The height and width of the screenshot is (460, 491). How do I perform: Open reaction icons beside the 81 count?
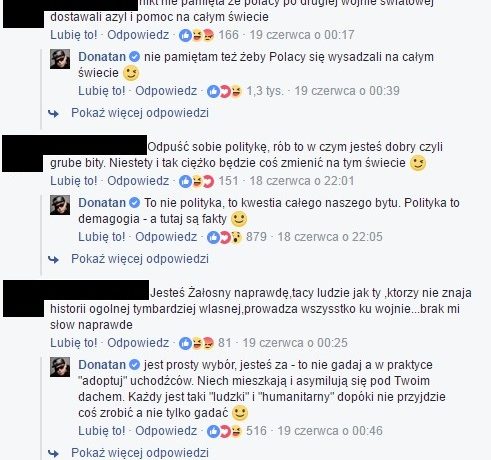197,343
